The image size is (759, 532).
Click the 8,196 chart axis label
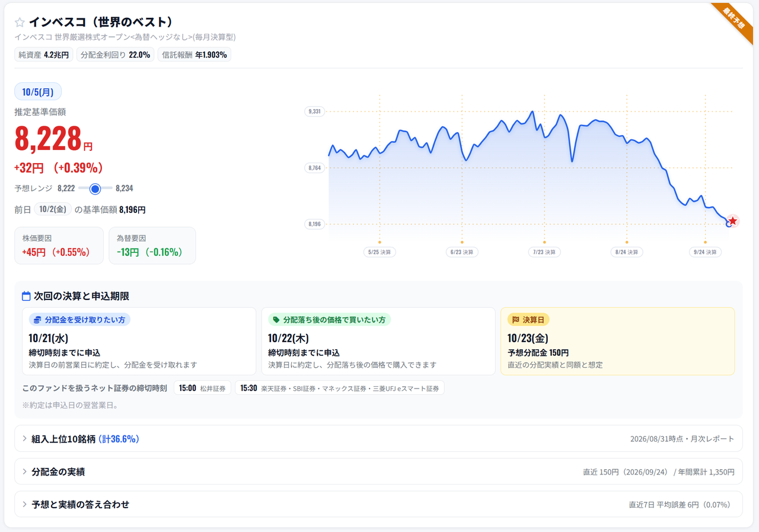click(x=315, y=224)
